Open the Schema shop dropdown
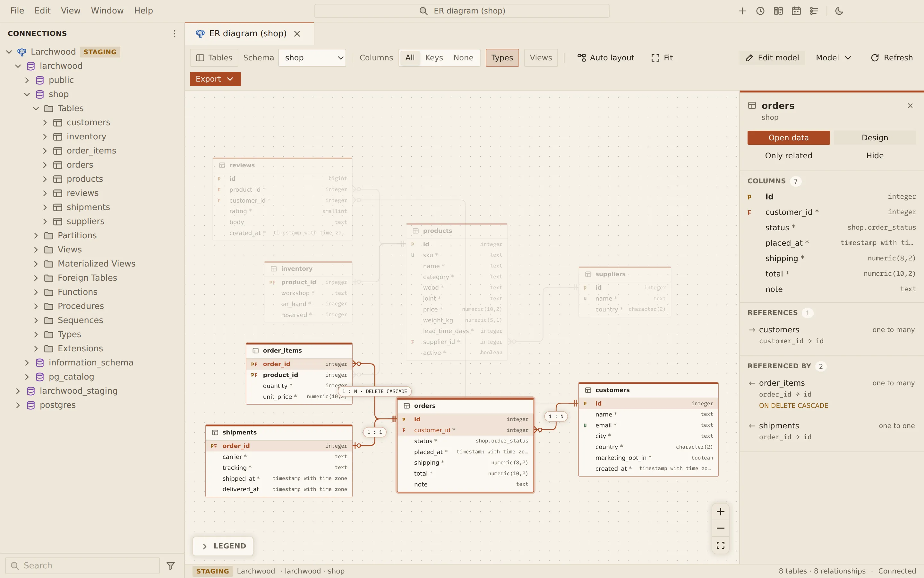 [312, 58]
